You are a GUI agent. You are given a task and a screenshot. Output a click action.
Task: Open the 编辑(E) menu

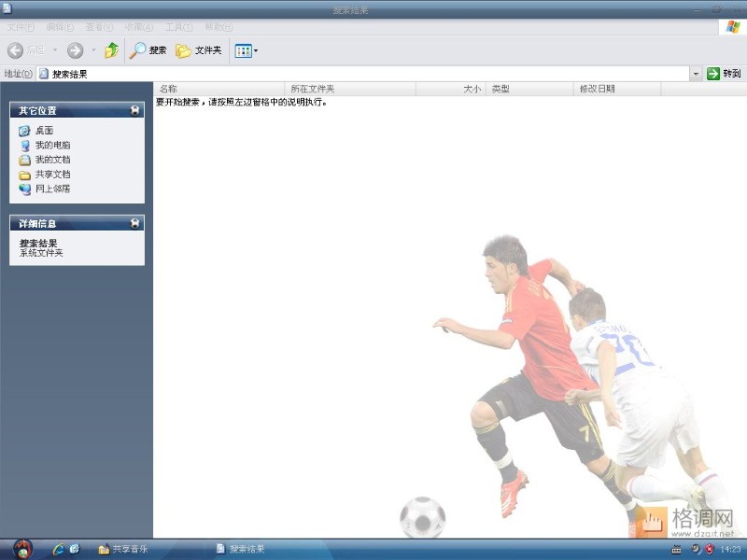tap(60, 27)
